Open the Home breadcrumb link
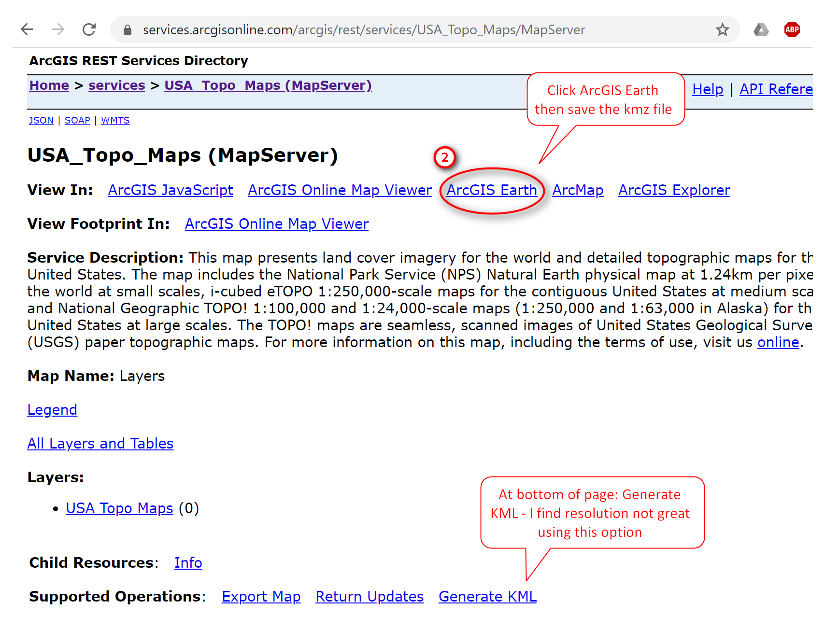 click(49, 85)
